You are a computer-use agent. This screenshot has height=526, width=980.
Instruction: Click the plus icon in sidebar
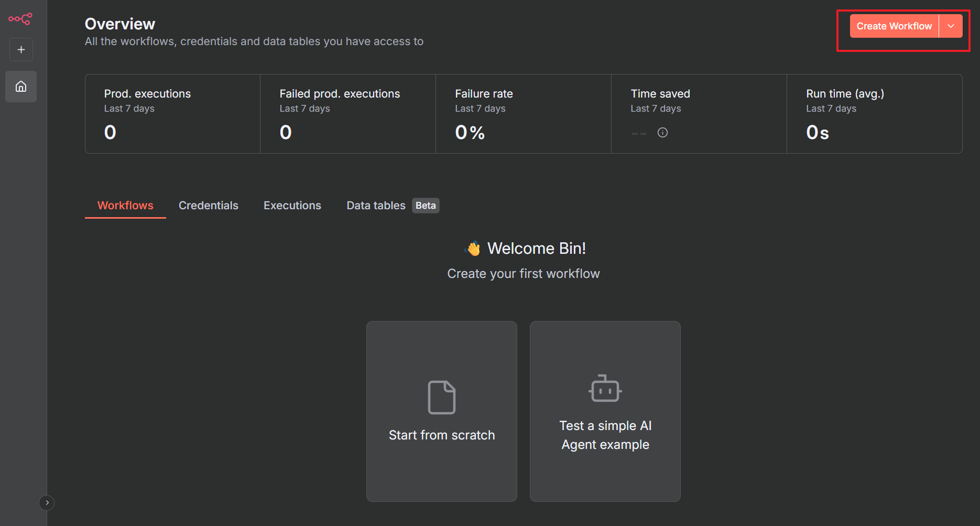(x=21, y=50)
